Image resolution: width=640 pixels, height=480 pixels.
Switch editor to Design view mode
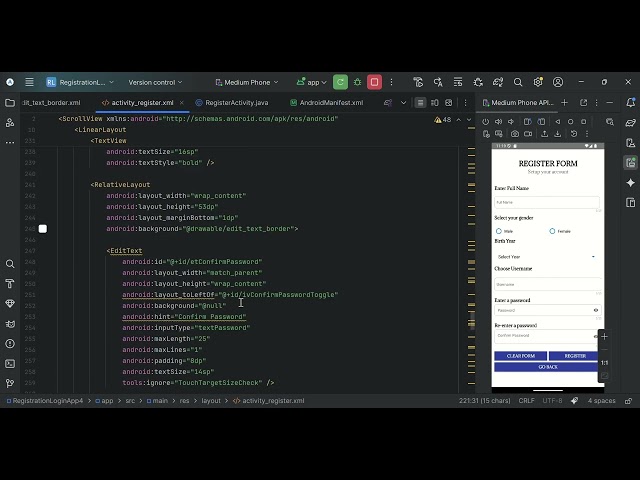tap(449, 102)
